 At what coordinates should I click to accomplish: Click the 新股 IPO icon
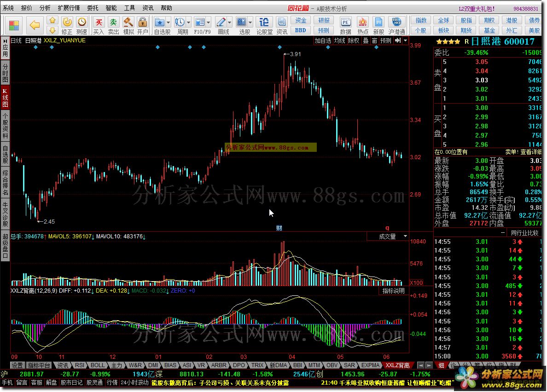pyautogui.click(x=378, y=22)
